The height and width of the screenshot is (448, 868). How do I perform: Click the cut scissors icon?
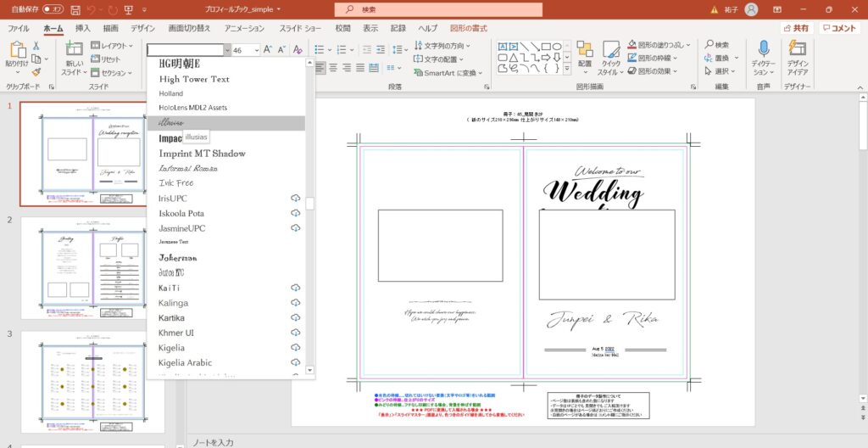(36, 46)
